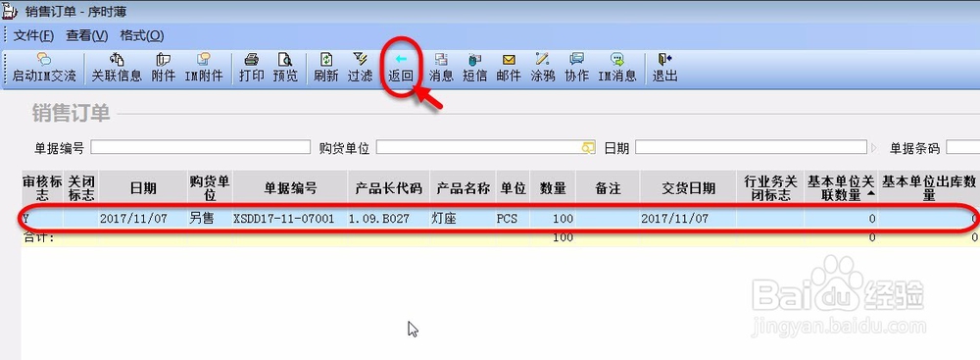This screenshot has width=980, height=360.
Task: Go back using the 返回 button
Action: 401,68
